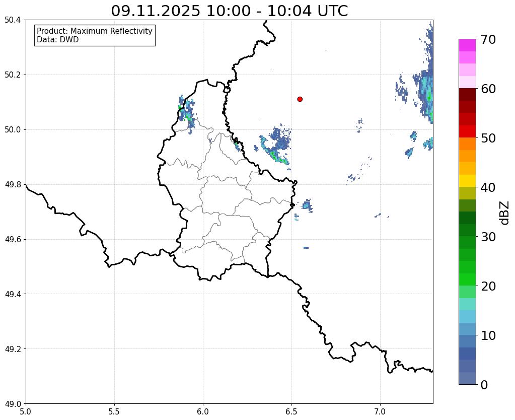
Task: Click the 49.4 latitude axis label
Action: [13, 294]
